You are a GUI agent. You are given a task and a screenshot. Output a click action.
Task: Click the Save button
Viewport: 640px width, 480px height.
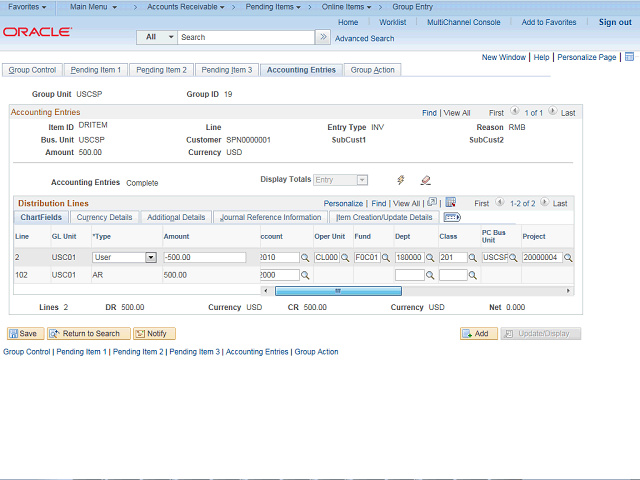coord(23,333)
